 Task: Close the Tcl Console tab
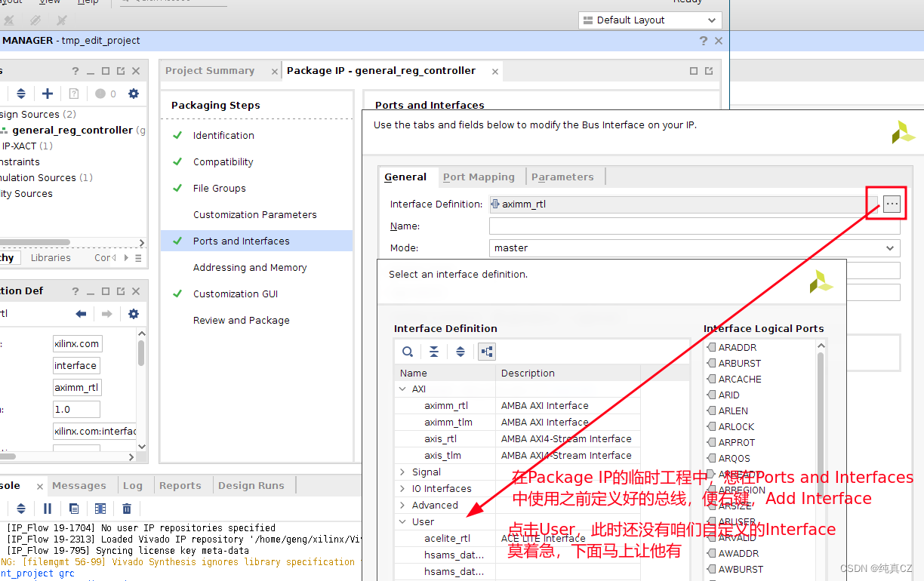39,486
